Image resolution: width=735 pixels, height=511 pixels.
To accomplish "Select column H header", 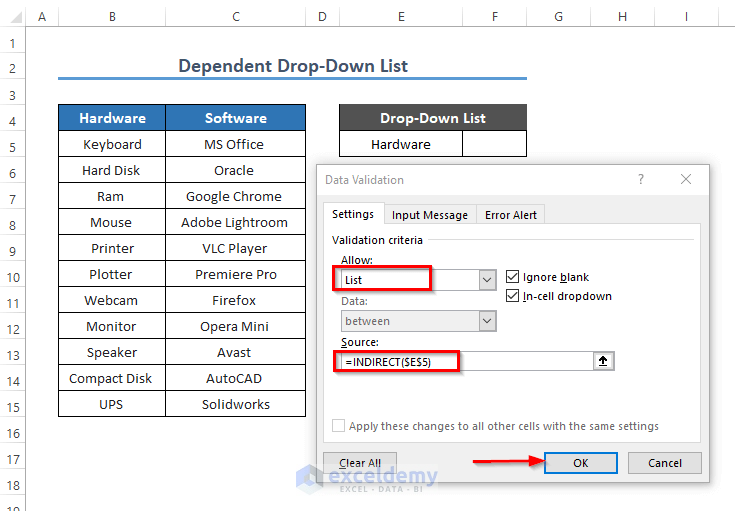I will [622, 17].
